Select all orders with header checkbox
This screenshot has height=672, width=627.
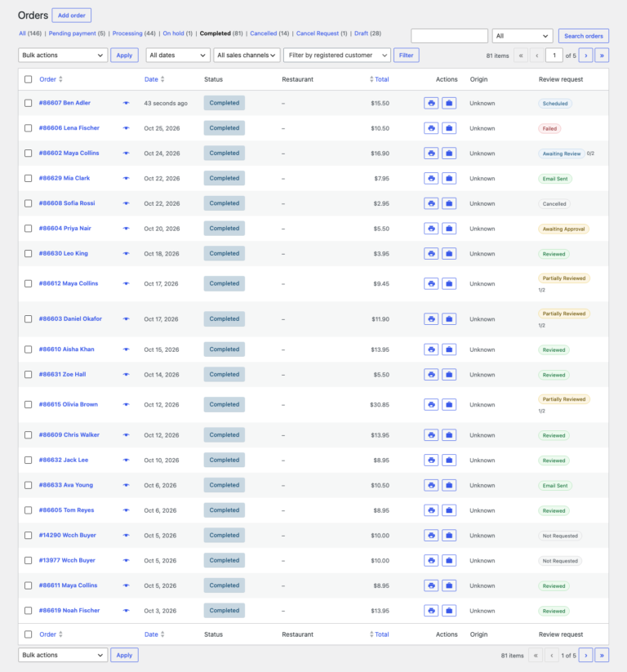[x=29, y=79]
